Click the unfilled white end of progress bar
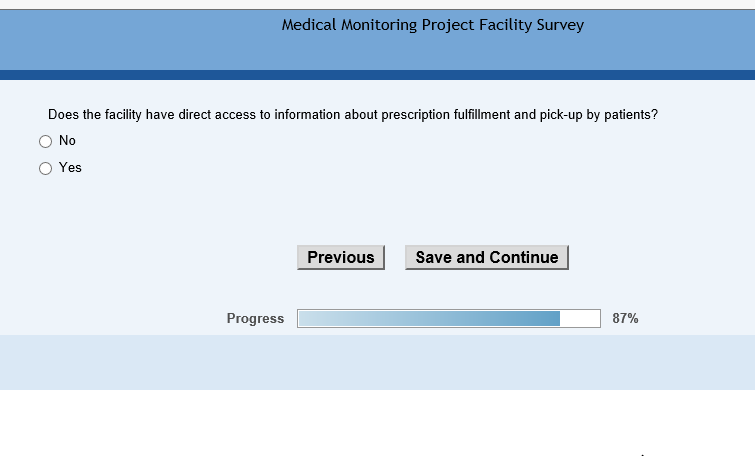The width and height of the screenshot is (755, 456). click(x=580, y=319)
